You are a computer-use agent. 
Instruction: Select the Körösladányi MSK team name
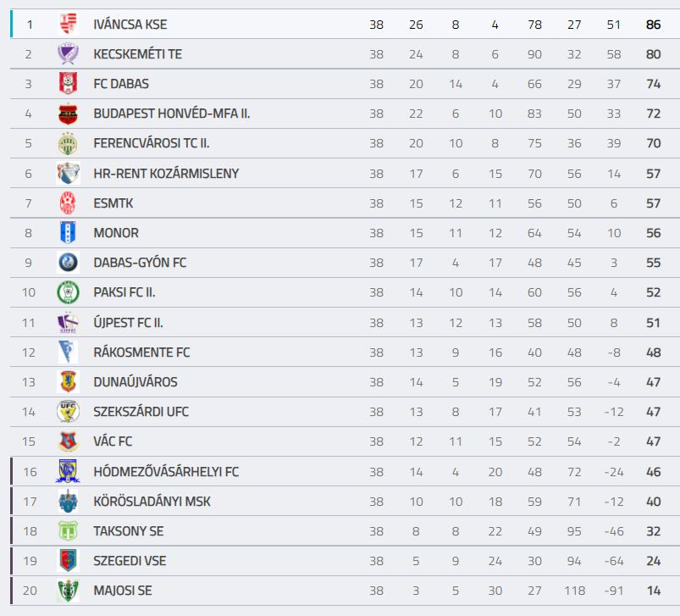tap(152, 502)
